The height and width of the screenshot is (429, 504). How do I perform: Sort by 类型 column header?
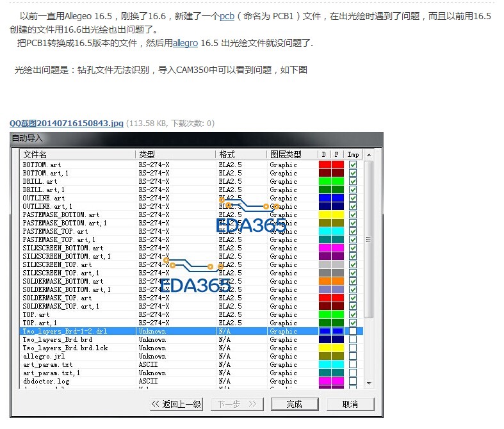175,154
